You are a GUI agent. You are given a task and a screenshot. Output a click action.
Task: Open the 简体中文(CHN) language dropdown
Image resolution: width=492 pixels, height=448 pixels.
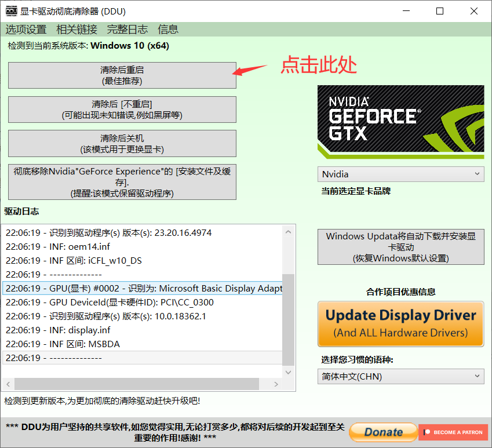point(400,376)
